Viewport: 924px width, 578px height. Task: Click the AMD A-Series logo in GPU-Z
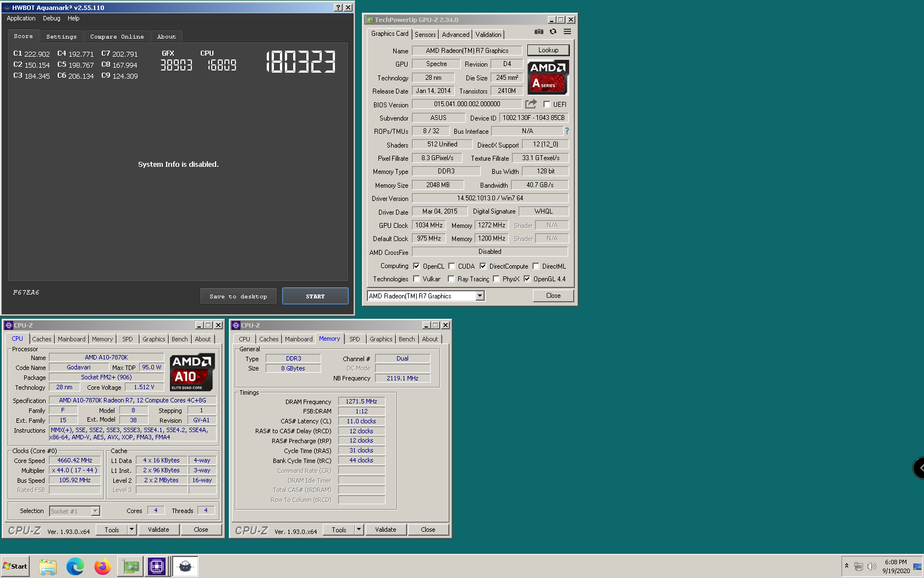pos(548,77)
